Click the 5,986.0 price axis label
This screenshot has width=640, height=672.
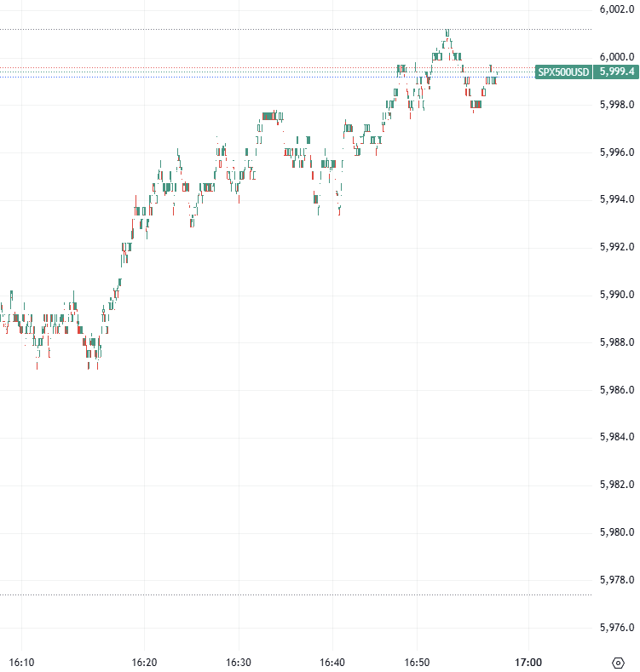(617, 389)
